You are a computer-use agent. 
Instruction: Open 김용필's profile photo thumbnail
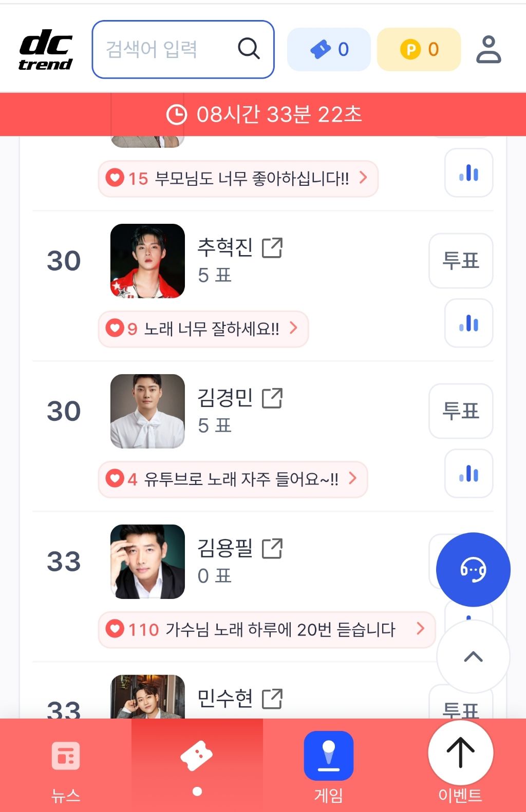click(x=147, y=562)
